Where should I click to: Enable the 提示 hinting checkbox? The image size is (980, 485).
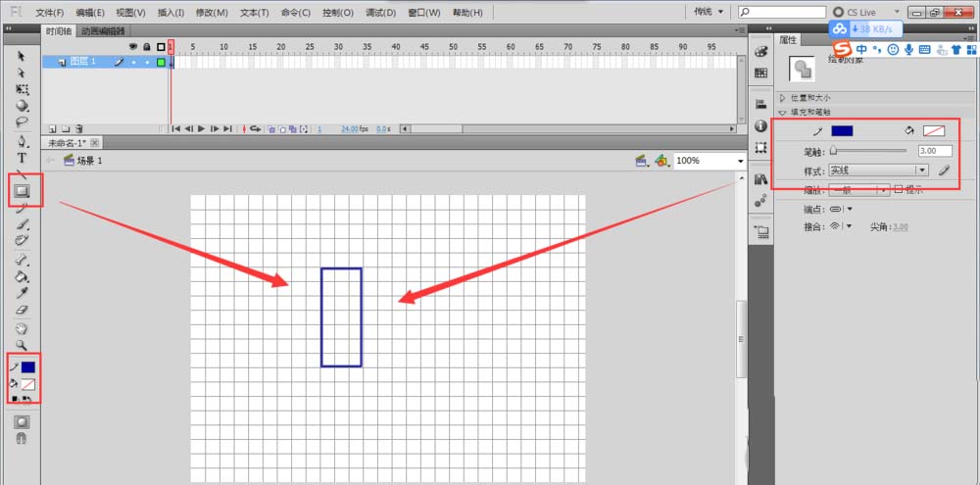pos(899,189)
